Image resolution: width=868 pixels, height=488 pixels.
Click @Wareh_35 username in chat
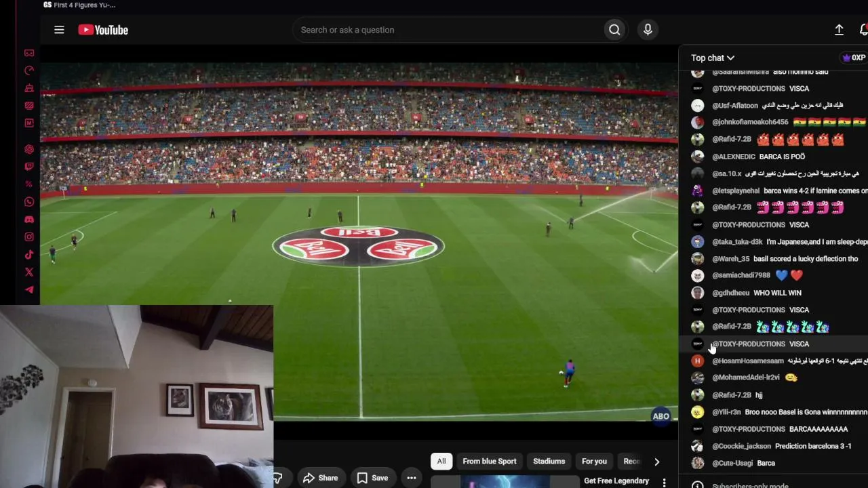click(x=730, y=259)
